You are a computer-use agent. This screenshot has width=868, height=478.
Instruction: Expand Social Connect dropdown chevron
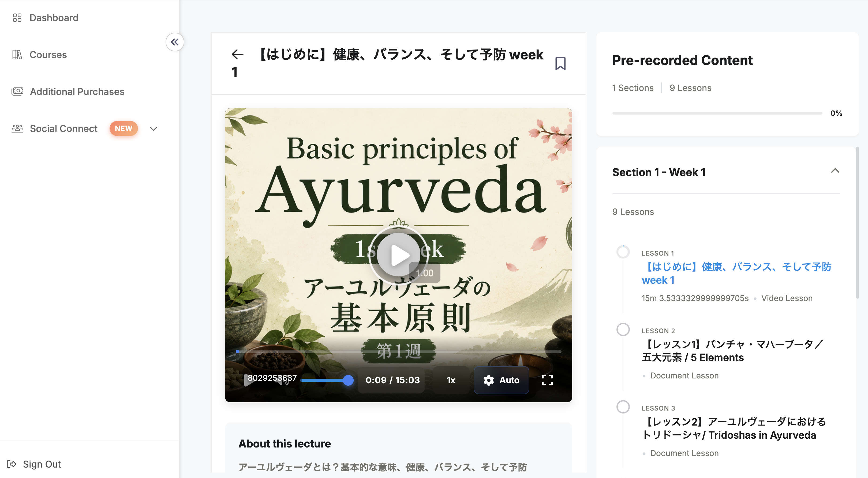pyautogui.click(x=153, y=129)
